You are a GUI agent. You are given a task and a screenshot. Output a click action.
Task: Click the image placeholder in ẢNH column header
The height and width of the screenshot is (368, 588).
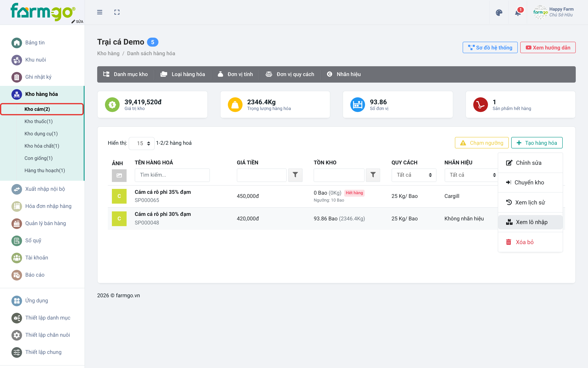[119, 175]
